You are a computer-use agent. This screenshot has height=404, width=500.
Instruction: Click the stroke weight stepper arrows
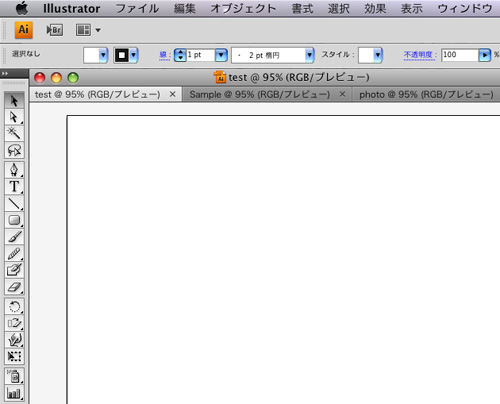tap(180, 55)
